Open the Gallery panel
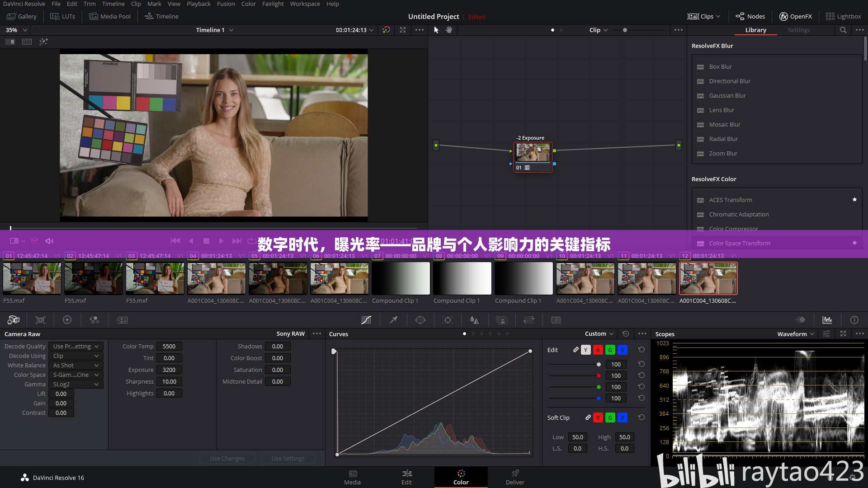Screen dimensions: 868x488 point(22,16)
